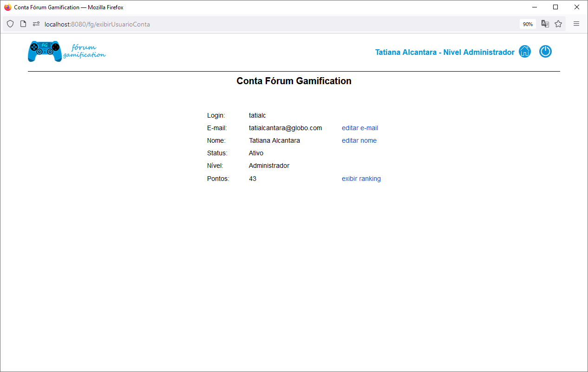Viewport: 588px width, 372px height.
Task: Click the page info document icon
Action: tap(23, 24)
